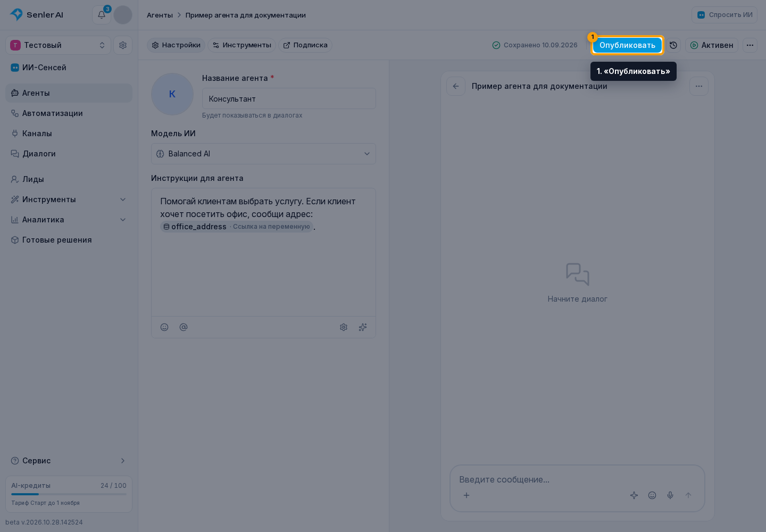Open Каналы in the sidebar

[x=69, y=134]
